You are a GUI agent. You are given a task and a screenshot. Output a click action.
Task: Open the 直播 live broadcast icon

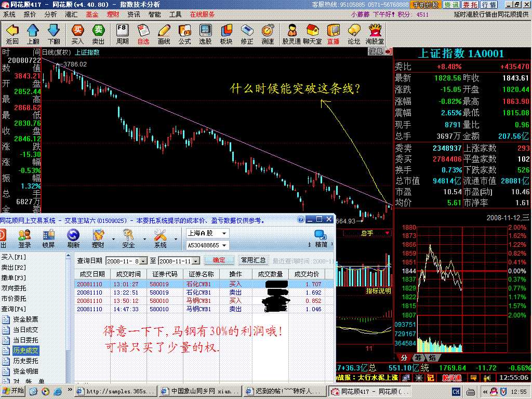point(333,34)
